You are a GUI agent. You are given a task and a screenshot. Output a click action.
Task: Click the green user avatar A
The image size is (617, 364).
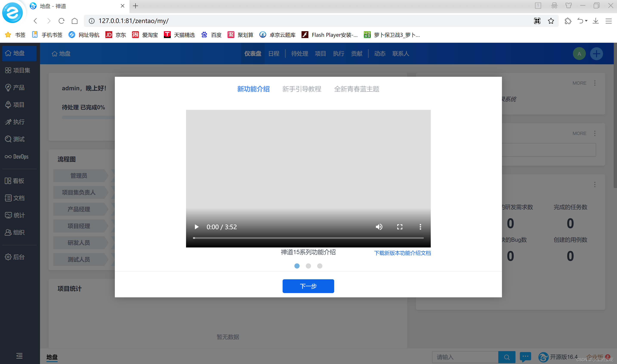pyautogui.click(x=579, y=54)
